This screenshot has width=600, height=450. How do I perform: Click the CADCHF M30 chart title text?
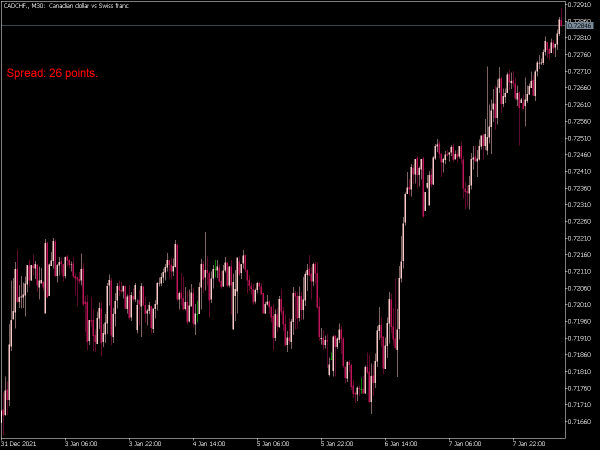pos(66,6)
